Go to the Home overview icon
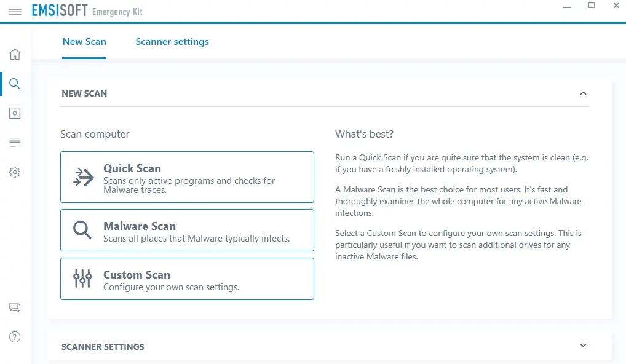626x364 pixels. click(x=15, y=54)
